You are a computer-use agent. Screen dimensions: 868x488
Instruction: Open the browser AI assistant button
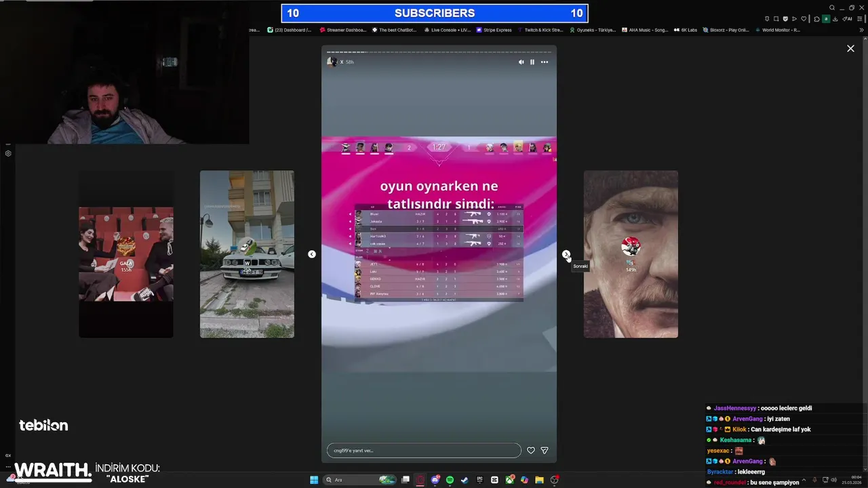[x=847, y=18]
